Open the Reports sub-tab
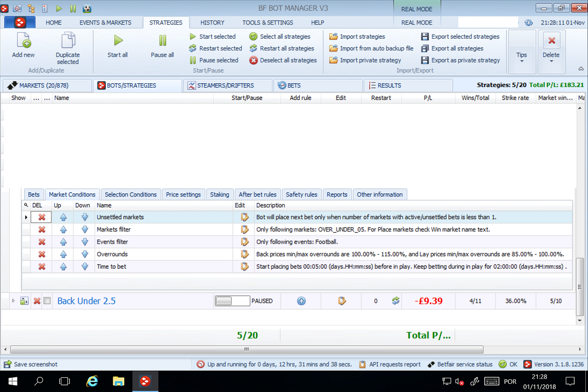This screenshot has width=588, height=392. pyautogui.click(x=337, y=194)
